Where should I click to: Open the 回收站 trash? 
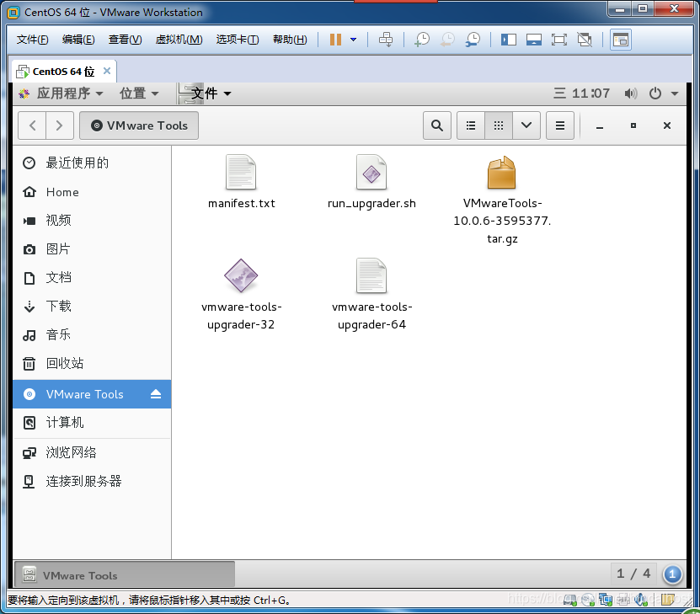(92, 363)
